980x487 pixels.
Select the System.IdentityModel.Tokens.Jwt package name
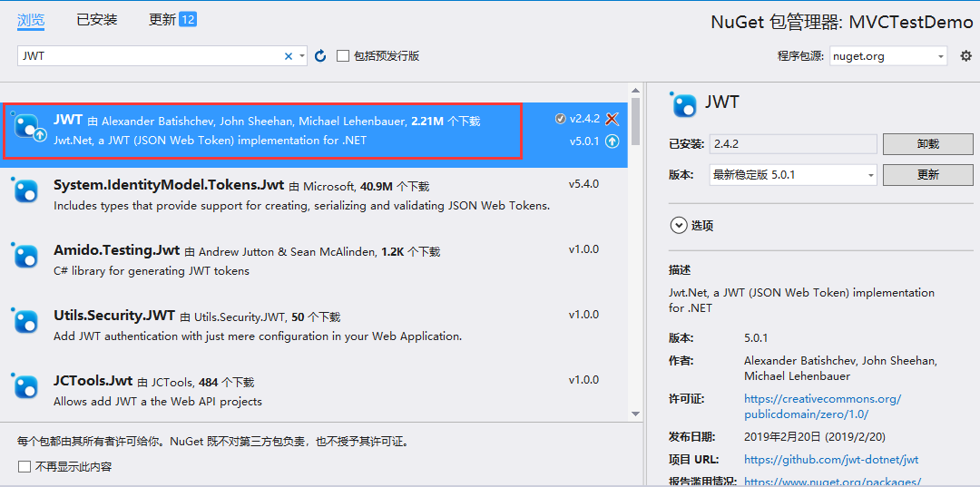pos(169,185)
